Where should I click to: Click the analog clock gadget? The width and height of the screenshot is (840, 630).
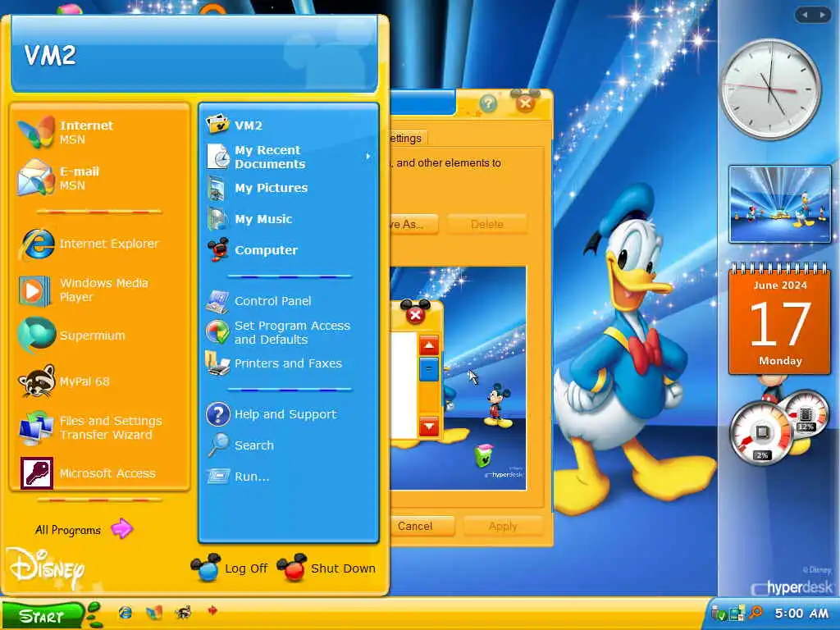pos(771,89)
